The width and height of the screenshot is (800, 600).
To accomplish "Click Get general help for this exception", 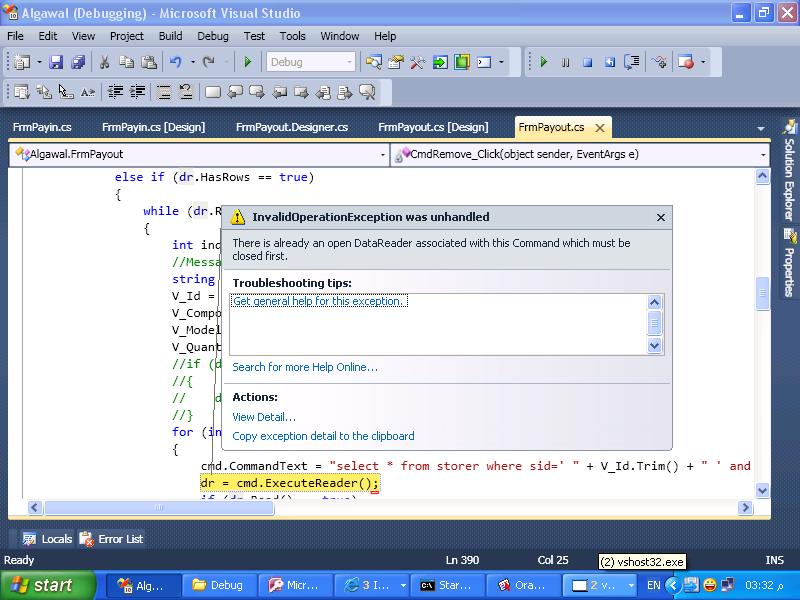I will click(x=319, y=301).
